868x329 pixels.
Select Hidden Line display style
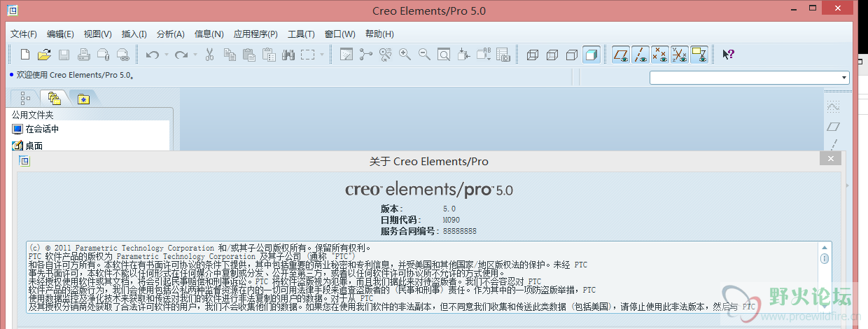[x=552, y=54]
